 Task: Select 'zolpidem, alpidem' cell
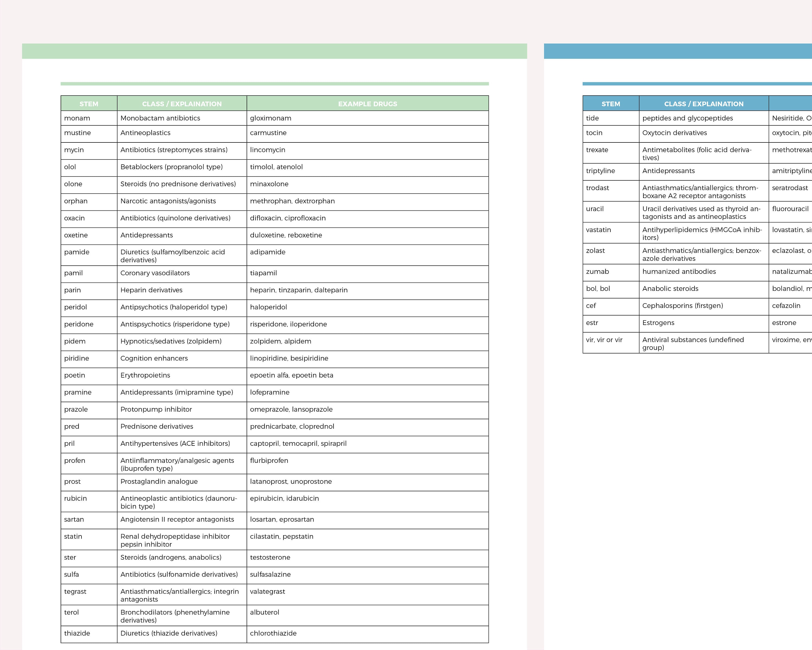[368, 342]
